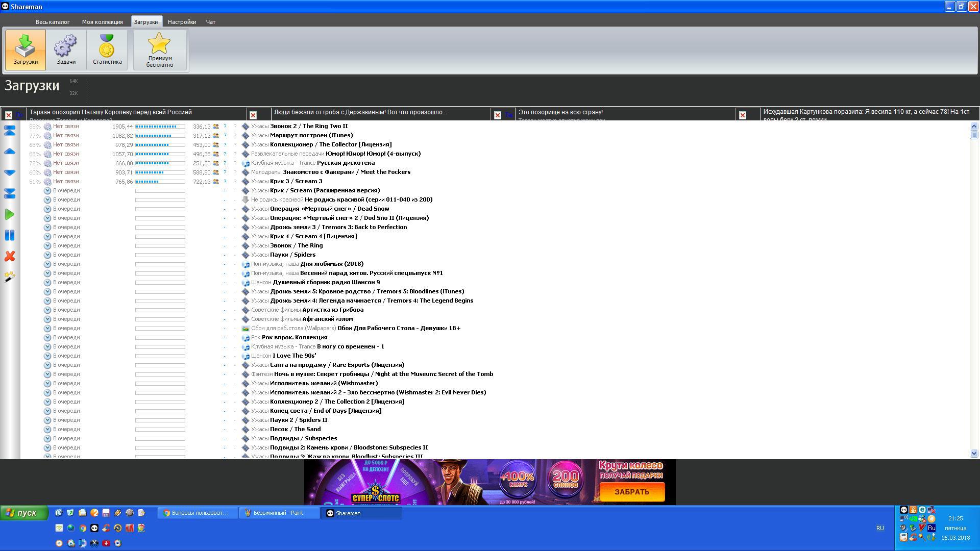
Task: Move selected download to top of queue
Action: tap(10, 131)
